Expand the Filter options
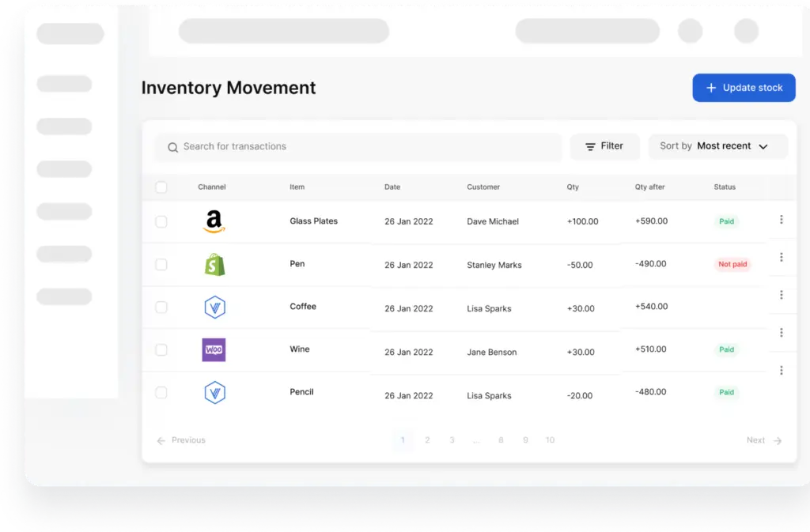The image size is (810, 532). (605, 146)
